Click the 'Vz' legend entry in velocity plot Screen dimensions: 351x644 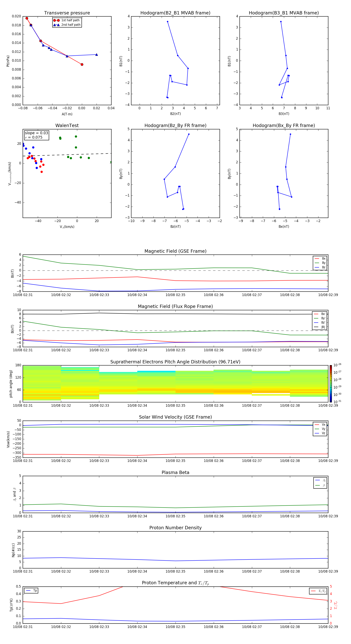[x=320, y=433]
